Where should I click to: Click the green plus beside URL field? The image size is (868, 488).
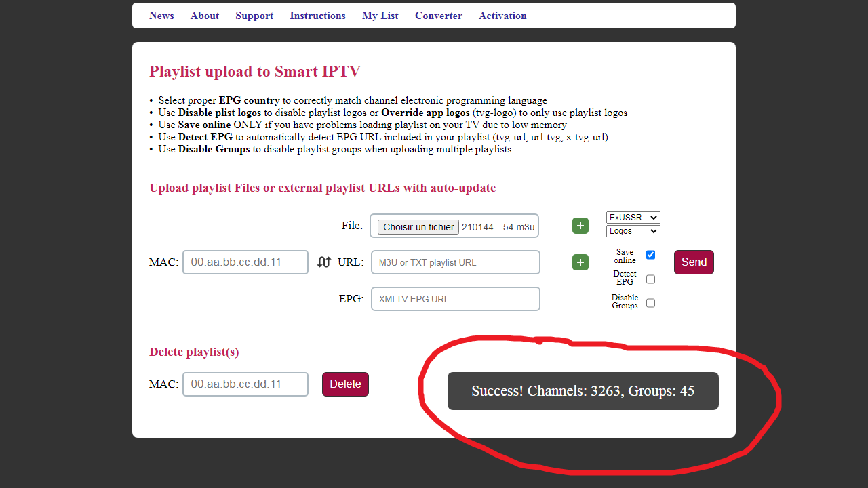coord(580,262)
